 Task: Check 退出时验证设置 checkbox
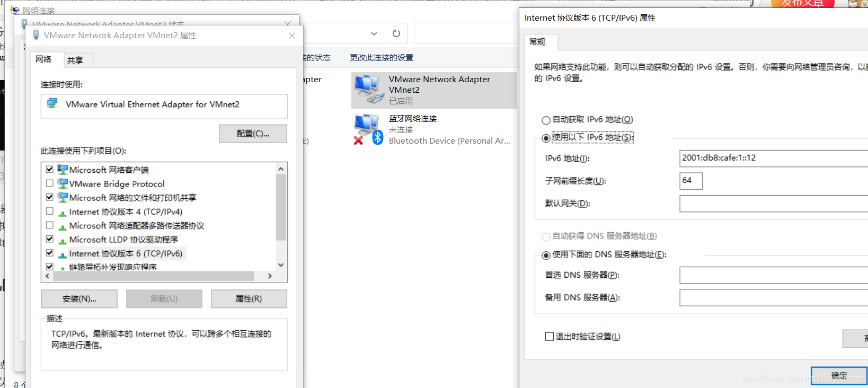[x=550, y=337]
